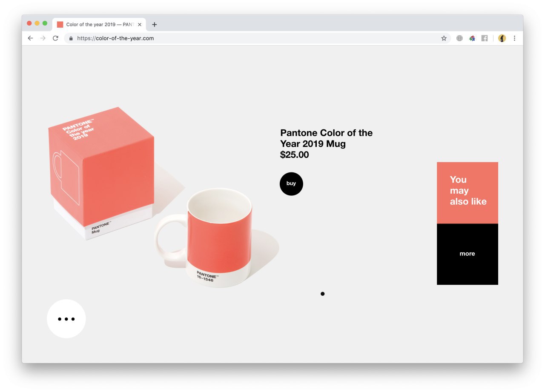The width and height of the screenshot is (545, 392).
Task: Click the more button in black panel
Action: click(x=467, y=254)
